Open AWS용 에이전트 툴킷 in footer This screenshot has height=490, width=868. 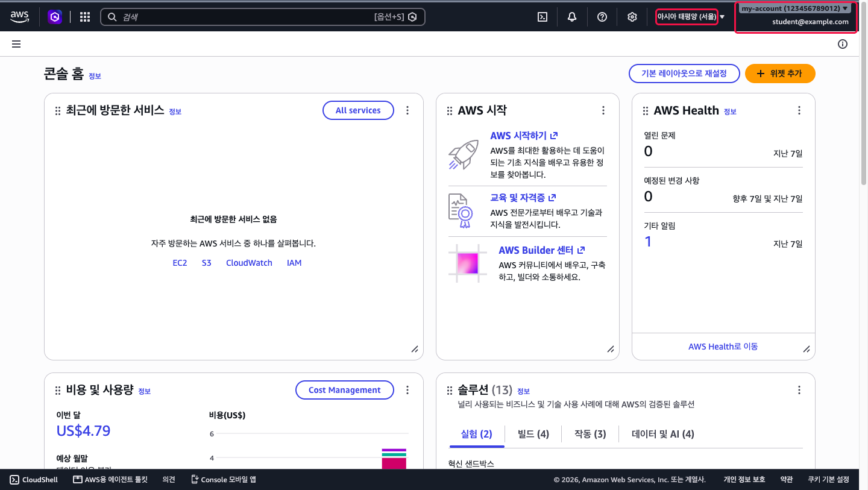pyautogui.click(x=110, y=480)
